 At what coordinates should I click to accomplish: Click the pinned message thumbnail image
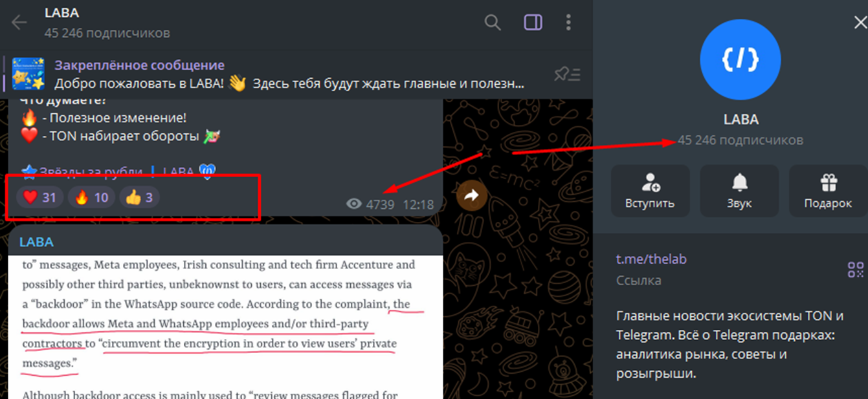(x=28, y=74)
